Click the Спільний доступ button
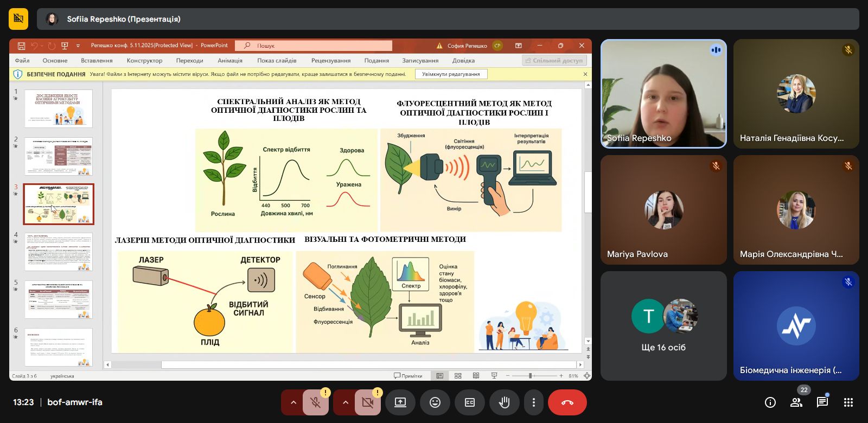This screenshot has height=423, width=868. [553, 61]
